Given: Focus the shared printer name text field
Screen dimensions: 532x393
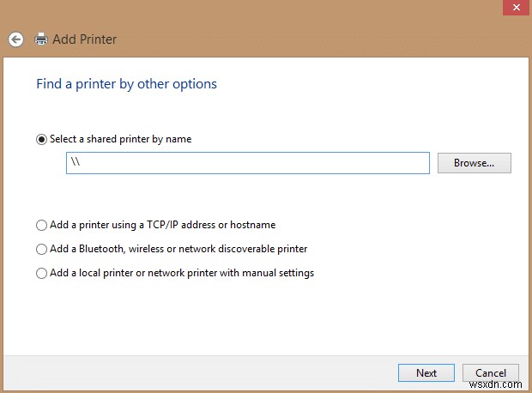Looking at the screenshot, I should coord(249,163).
